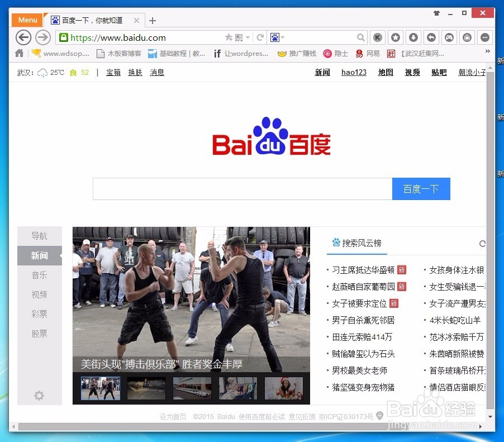The height and width of the screenshot is (442, 504).
Task: Open the favorites star toolbar button
Action: pyautogui.click(x=396, y=37)
